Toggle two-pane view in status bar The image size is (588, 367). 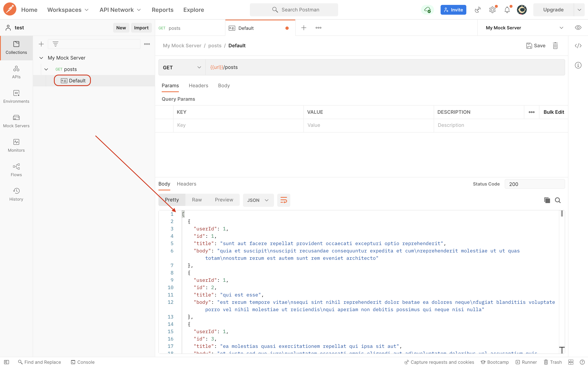[571, 362]
